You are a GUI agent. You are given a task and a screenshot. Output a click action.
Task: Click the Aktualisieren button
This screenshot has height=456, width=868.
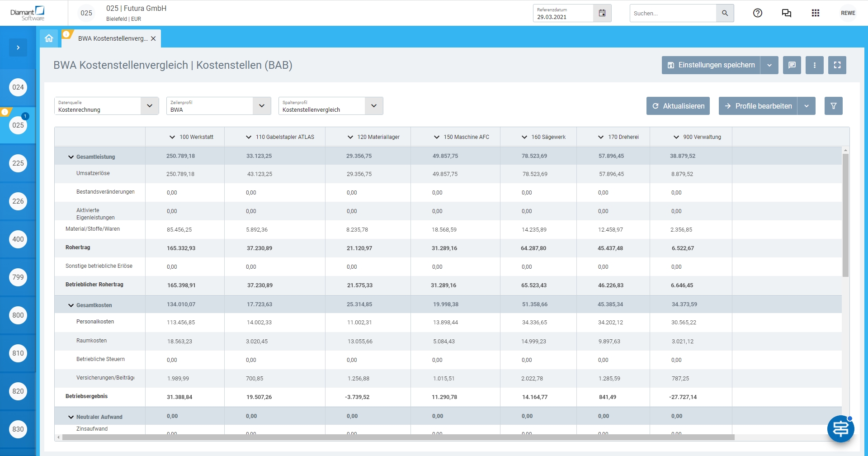tap(678, 106)
